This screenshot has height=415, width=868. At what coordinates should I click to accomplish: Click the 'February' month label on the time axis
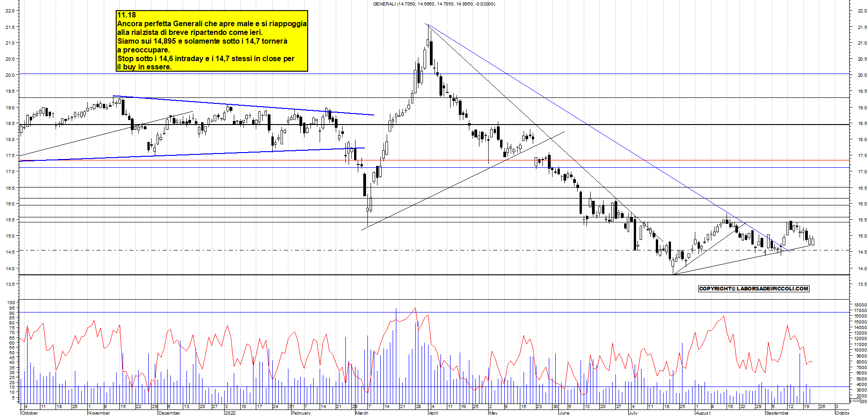point(301,413)
